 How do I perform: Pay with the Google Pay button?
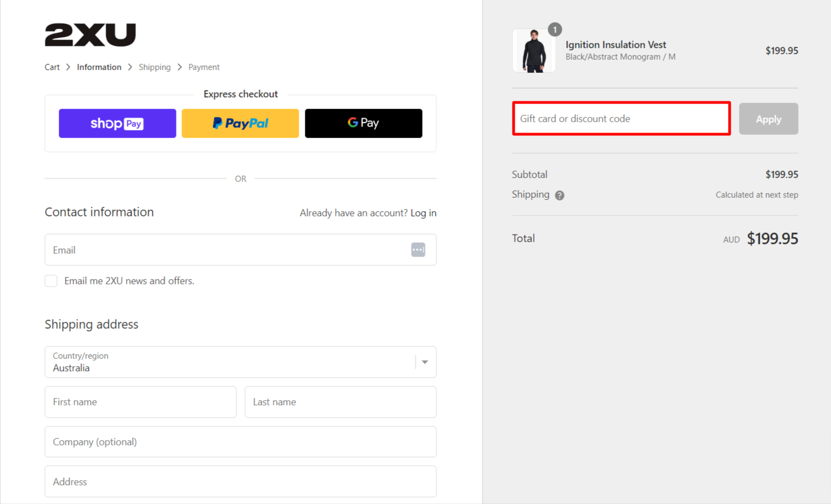pyautogui.click(x=363, y=123)
